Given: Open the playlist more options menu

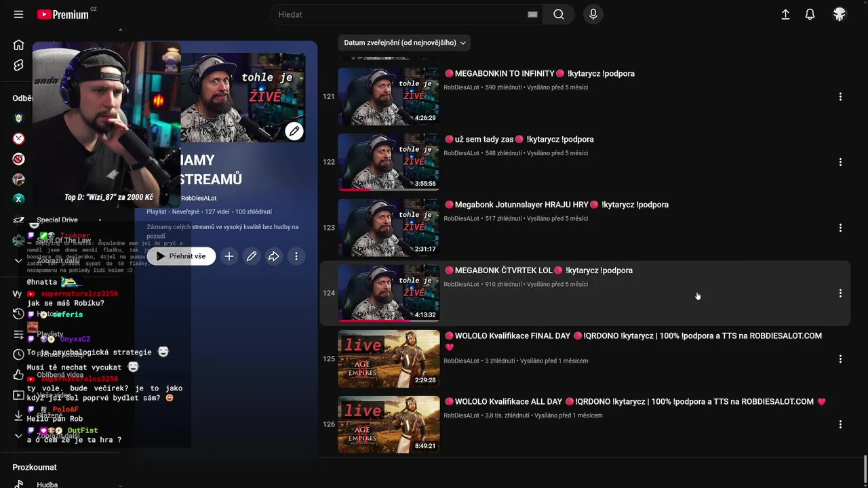Looking at the screenshot, I should pos(296,256).
